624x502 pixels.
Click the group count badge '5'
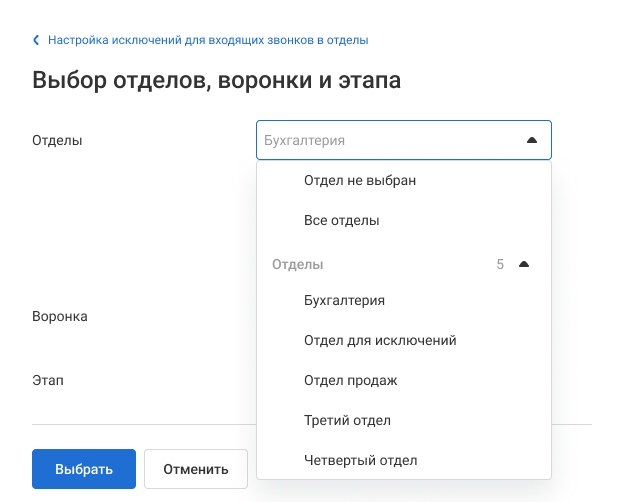(x=500, y=265)
